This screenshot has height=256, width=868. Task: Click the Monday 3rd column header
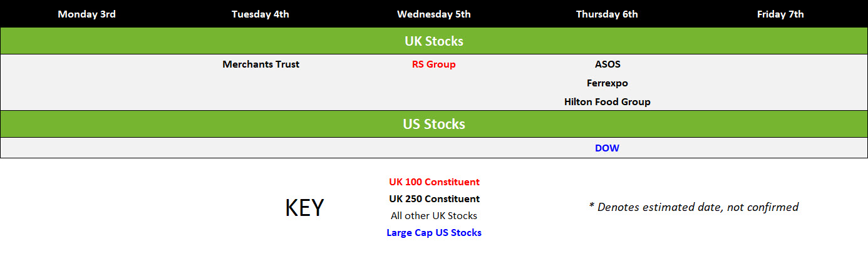(x=86, y=14)
